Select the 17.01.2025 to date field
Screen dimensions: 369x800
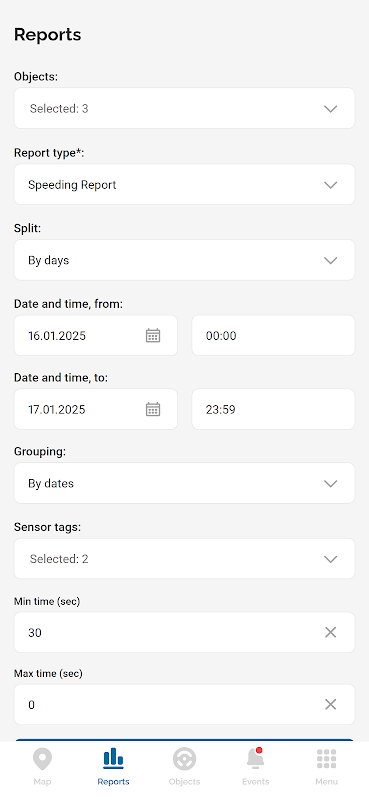click(95, 409)
